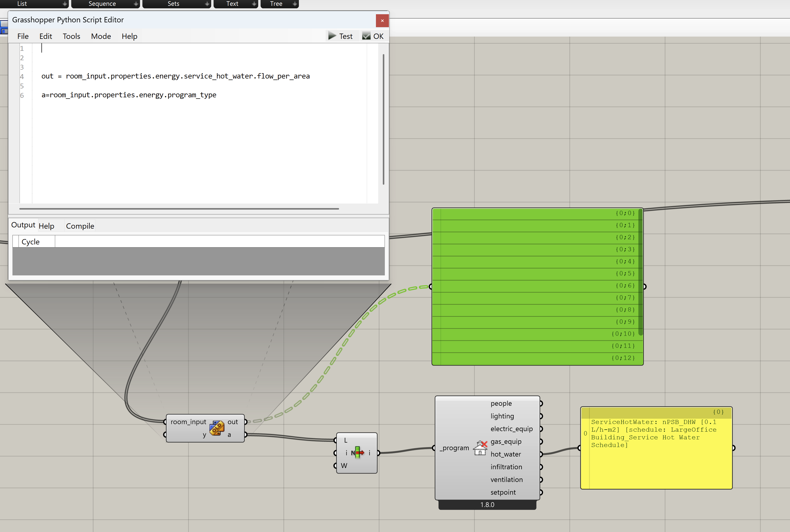Click the 1.8.0 version label
The image size is (790, 532).
[x=487, y=505]
